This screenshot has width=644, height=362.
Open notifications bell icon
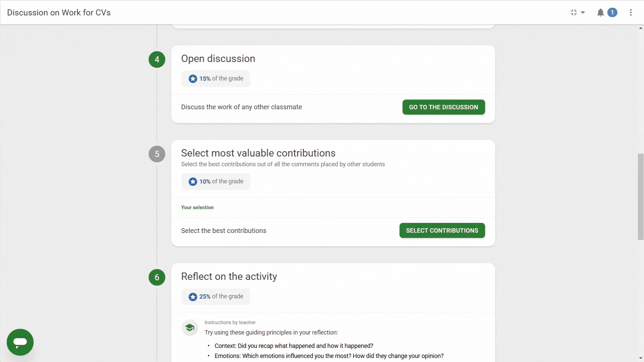click(x=600, y=13)
